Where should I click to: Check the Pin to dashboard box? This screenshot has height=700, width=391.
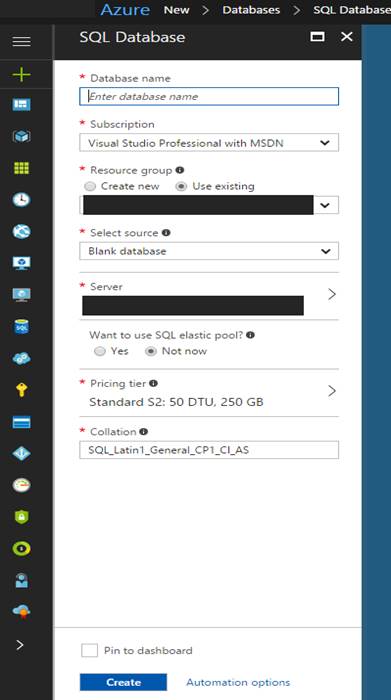coord(89,650)
